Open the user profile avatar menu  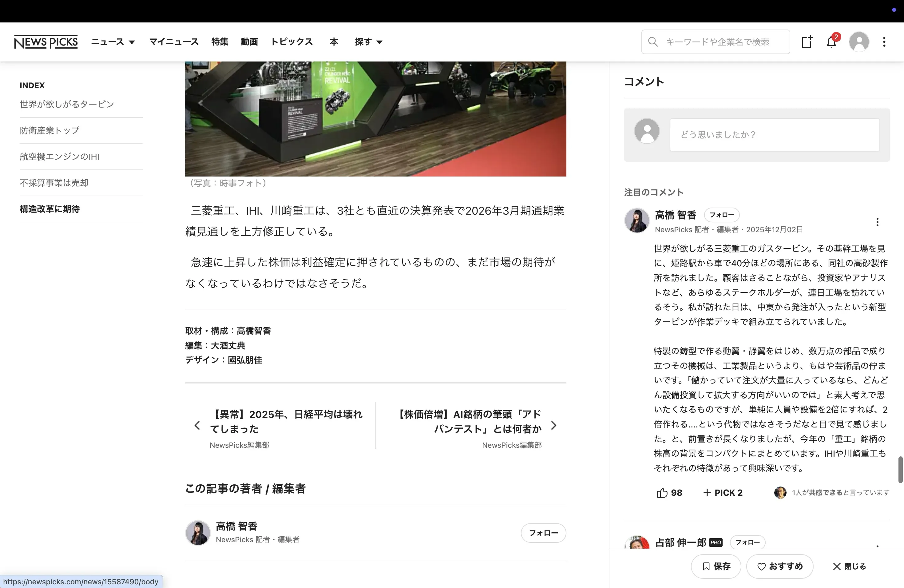pyautogui.click(x=859, y=42)
